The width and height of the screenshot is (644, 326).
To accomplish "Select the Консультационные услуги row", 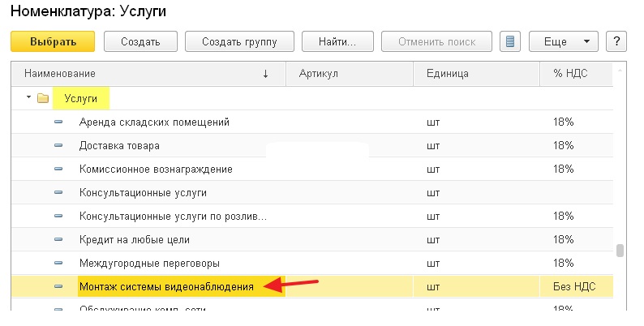I will 312,192.
